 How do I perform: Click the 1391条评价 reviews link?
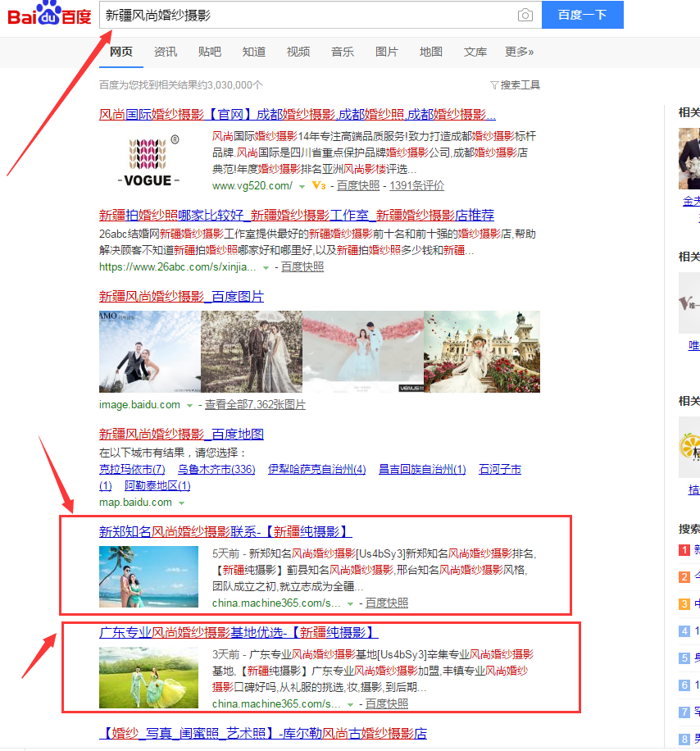(x=416, y=186)
